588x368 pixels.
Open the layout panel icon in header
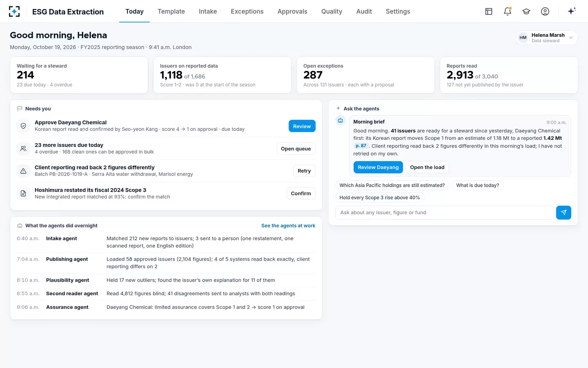[489, 11]
